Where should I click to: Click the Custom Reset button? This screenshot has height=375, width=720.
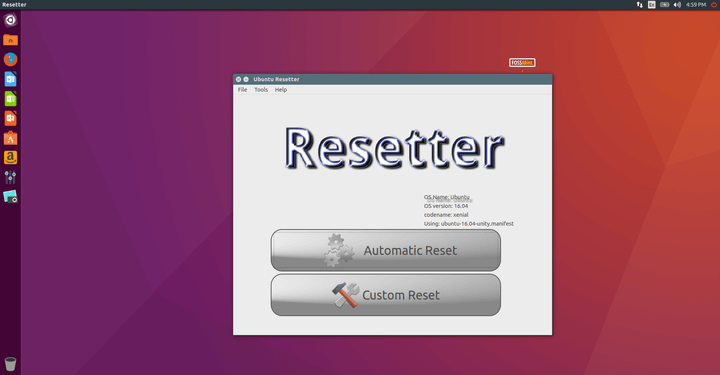386,295
